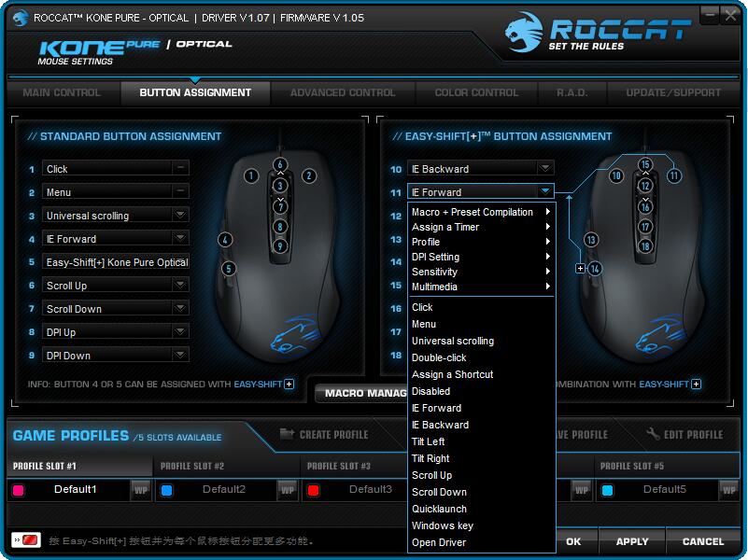Viewport: 748px width, 560px height.
Task: Select Quicklaunch in the function list
Action: point(481,509)
